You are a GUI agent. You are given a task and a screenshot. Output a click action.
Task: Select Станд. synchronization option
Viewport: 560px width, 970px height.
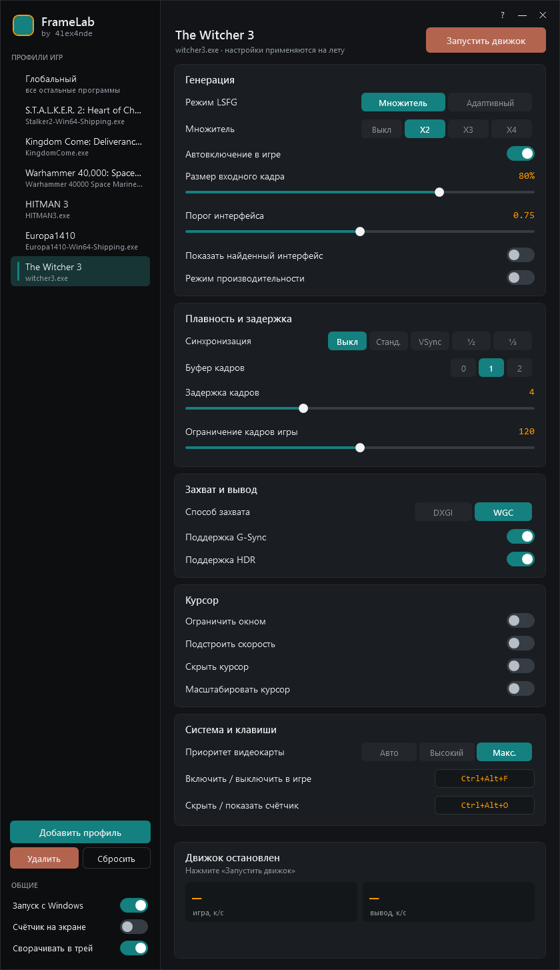389,342
